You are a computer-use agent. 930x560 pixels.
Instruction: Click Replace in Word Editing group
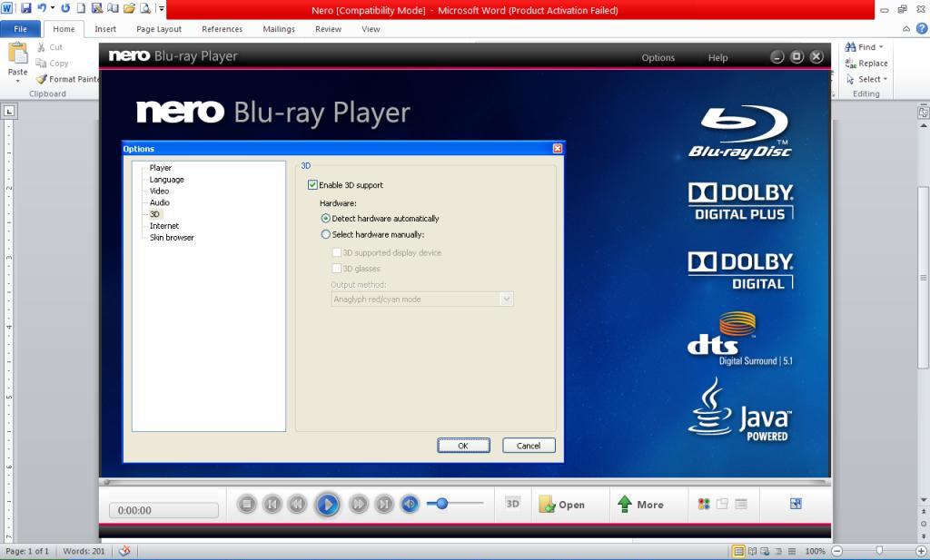pyautogui.click(x=866, y=63)
